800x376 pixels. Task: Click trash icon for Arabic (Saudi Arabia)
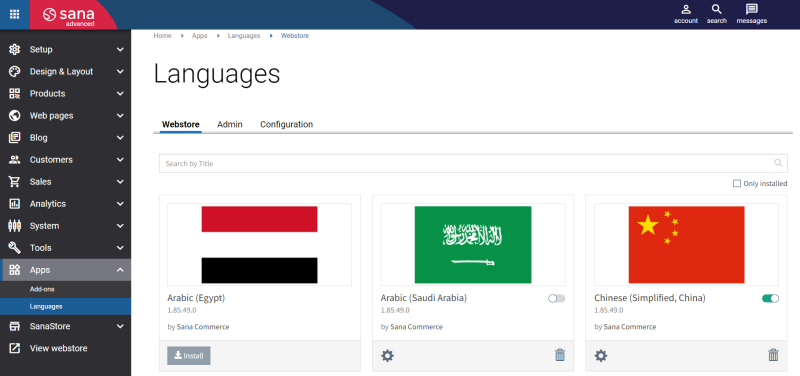560,355
